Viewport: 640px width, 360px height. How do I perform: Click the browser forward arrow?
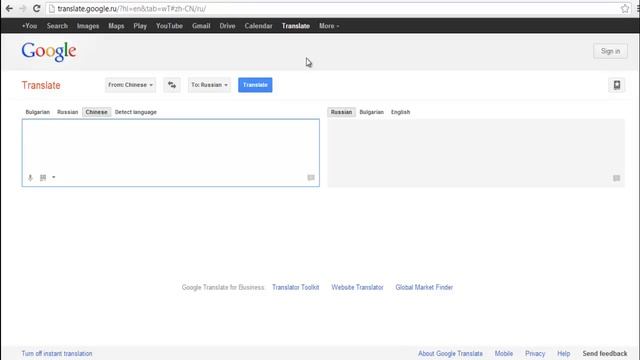(x=23, y=9)
